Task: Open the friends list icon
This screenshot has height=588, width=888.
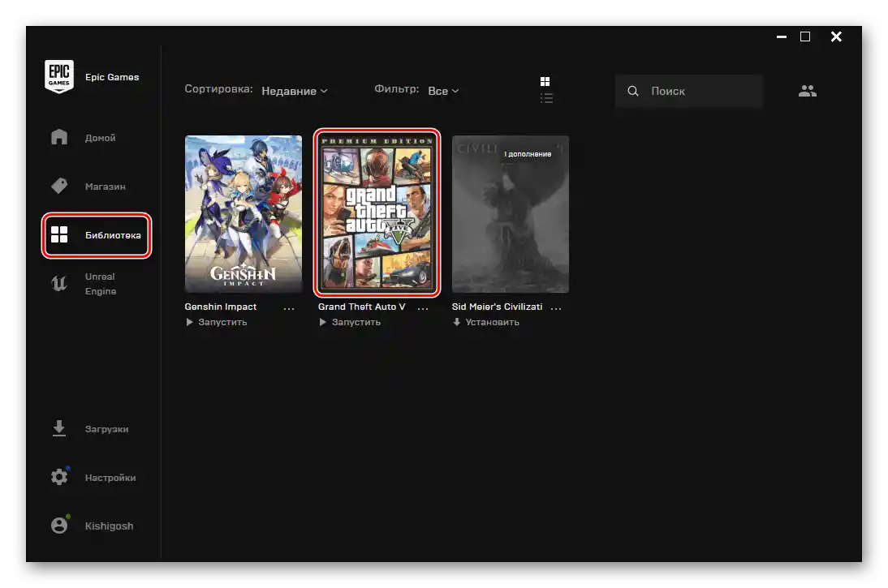Action: pyautogui.click(x=808, y=91)
